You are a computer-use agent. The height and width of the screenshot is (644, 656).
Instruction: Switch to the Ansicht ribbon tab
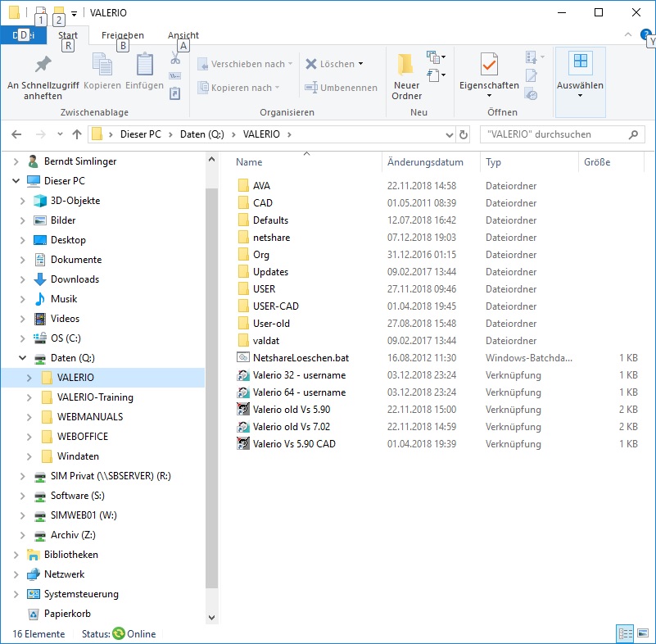(x=183, y=35)
